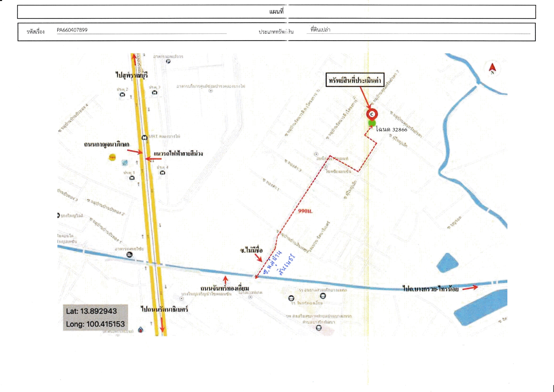This screenshot has width=554, height=392.
Task: Click the ถนนจันทร์ทองเอี่ยม road label
Action: [225, 288]
